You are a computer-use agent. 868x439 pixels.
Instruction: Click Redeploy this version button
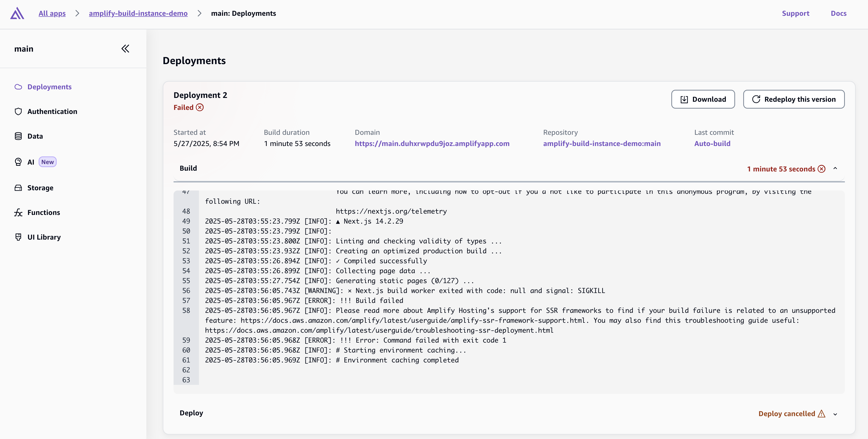[x=794, y=99]
